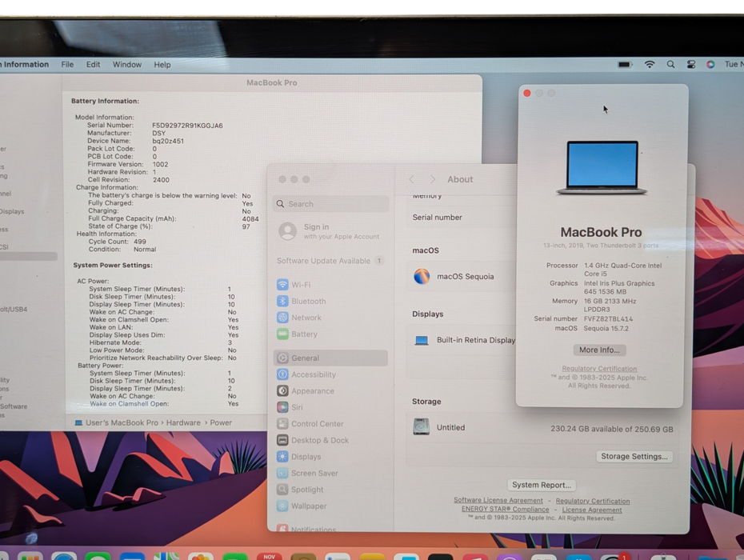
Task: Open Software License Agreement link
Action: pyautogui.click(x=498, y=500)
